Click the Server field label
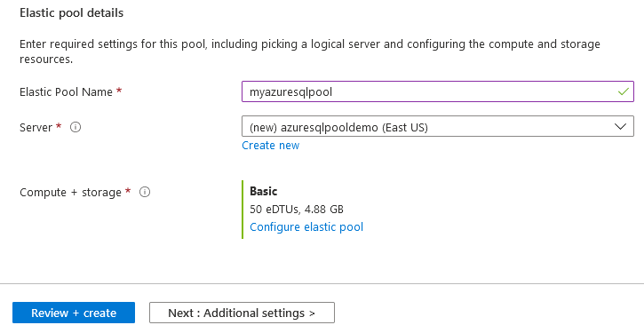 (36, 128)
